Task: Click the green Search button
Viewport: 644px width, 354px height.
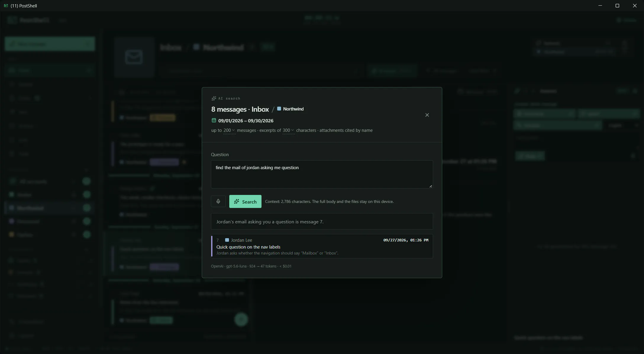Action: coord(245,201)
